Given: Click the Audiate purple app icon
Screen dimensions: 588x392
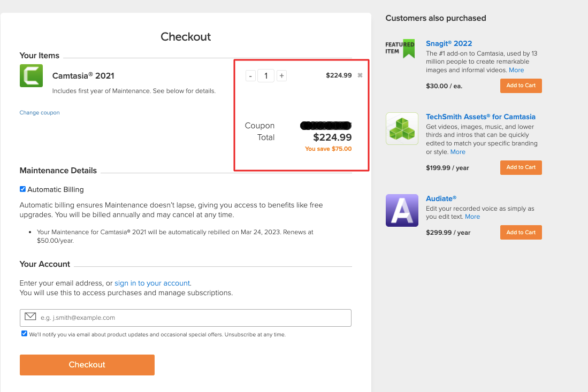Looking at the screenshot, I should [x=402, y=210].
